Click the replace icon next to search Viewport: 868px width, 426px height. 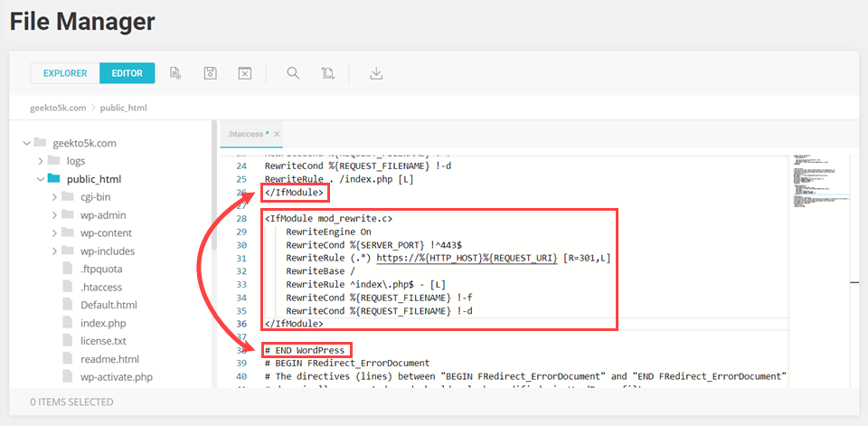327,73
